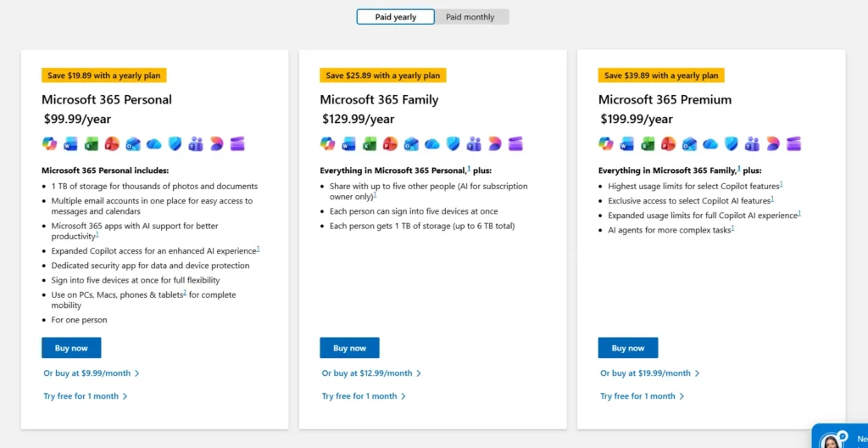The width and height of the screenshot is (868, 448).
Task: Switch to Paid monthly billing
Action: 470,17
